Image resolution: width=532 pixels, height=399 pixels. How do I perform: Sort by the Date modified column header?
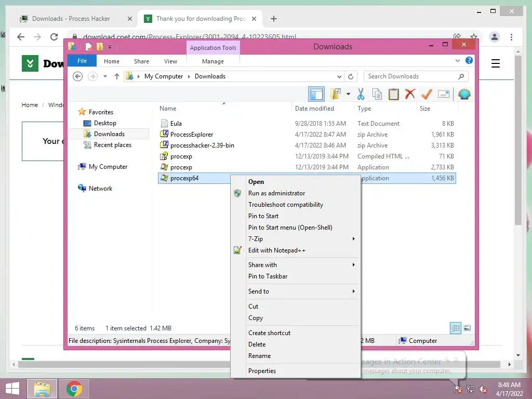[314, 109]
